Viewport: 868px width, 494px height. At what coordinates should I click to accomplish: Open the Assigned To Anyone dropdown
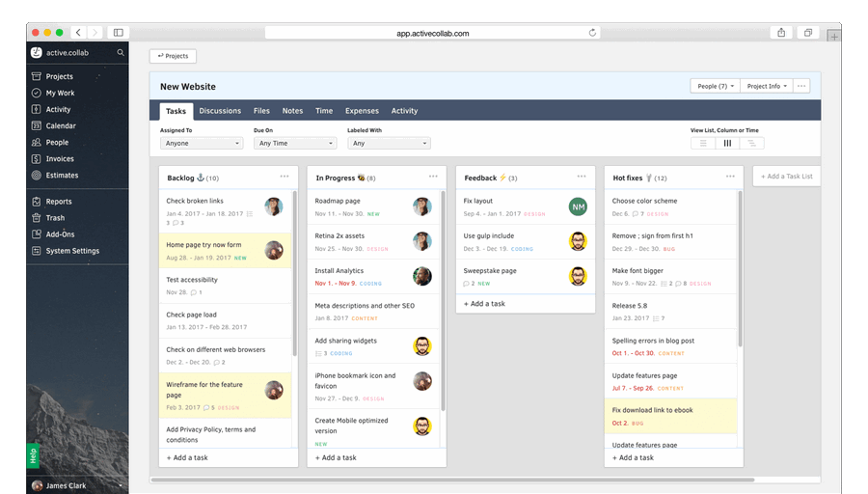[x=202, y=144]
